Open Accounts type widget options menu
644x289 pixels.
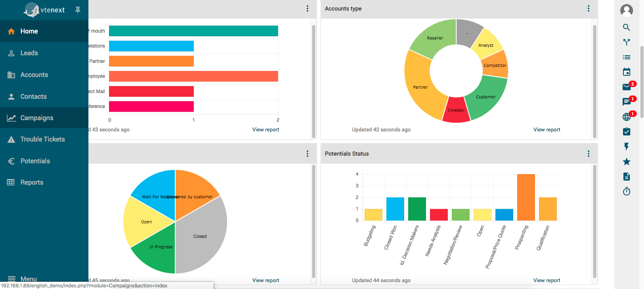coord(588,8)
